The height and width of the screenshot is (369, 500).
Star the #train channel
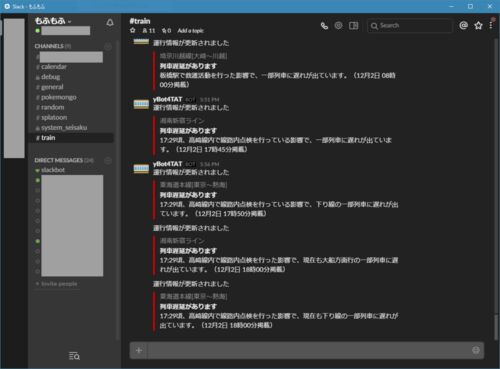[133, 30]
